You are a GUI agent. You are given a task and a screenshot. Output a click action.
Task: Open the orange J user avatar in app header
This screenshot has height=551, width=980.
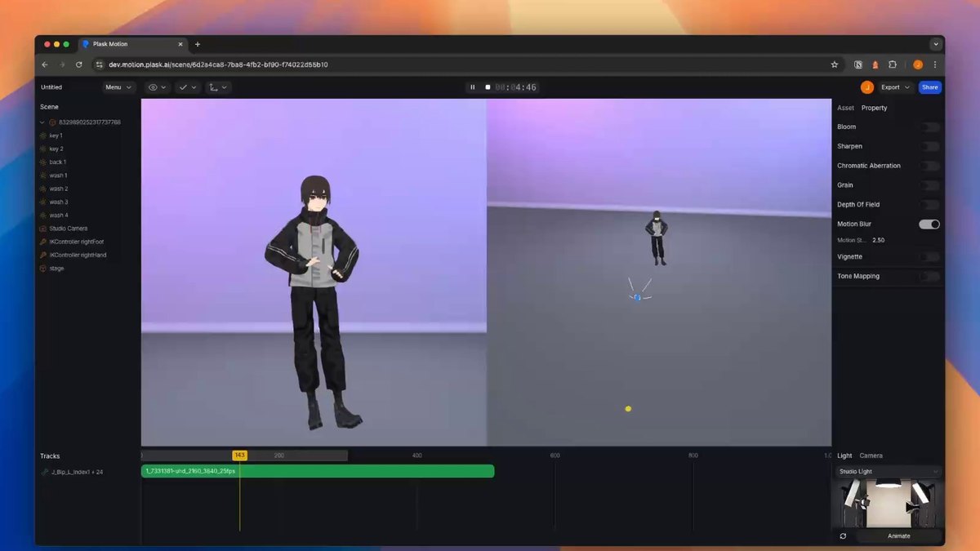point(867,87)
